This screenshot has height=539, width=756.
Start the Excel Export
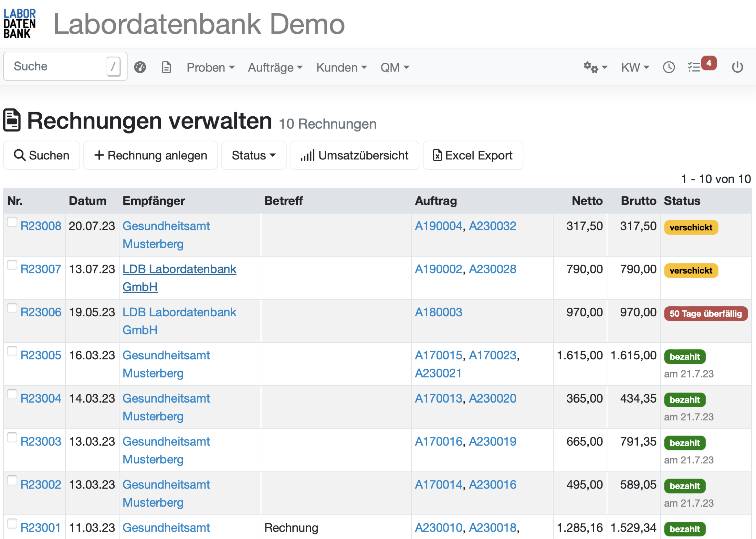(473, 155)
